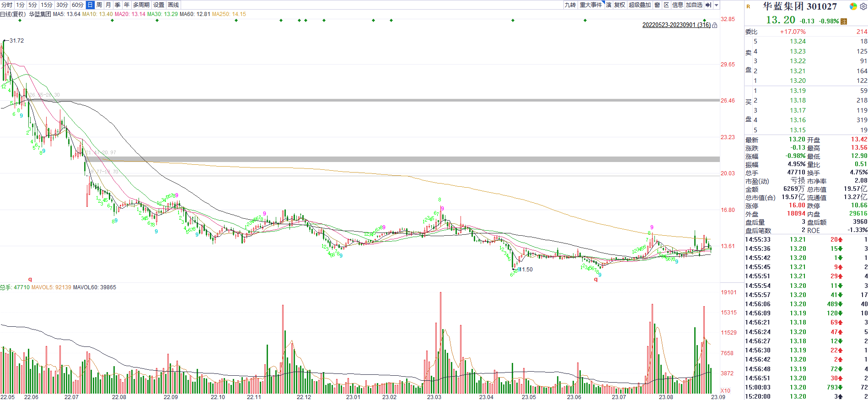
Task: Select the 30分 period tab
Action: 62,5
